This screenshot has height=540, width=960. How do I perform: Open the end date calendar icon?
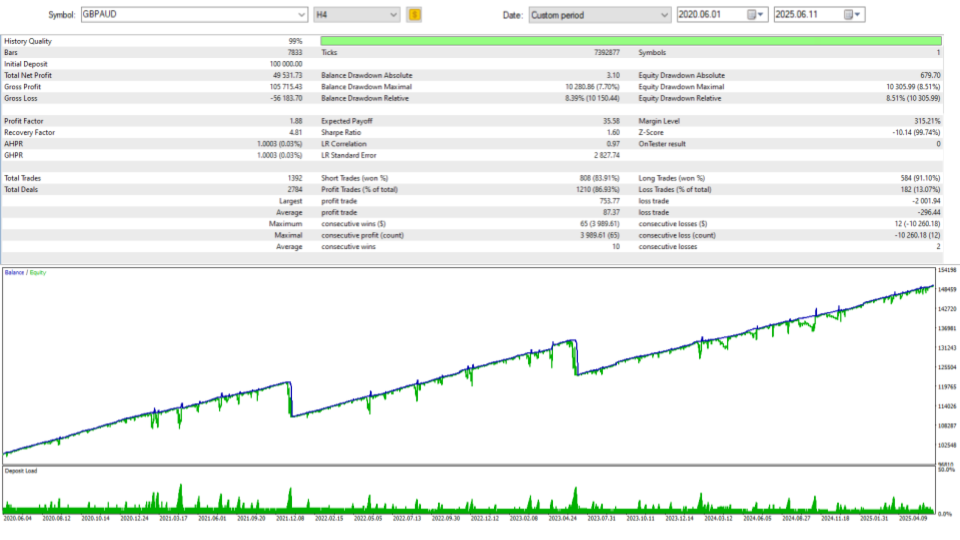[x=848, y=15]
